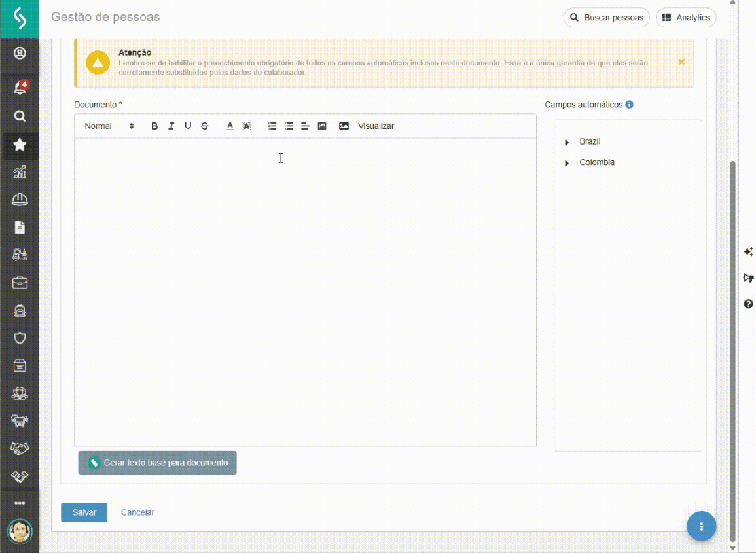756x553 pixels.
Task: Click Buscar pessoas search button
Action: pos(607,18)
